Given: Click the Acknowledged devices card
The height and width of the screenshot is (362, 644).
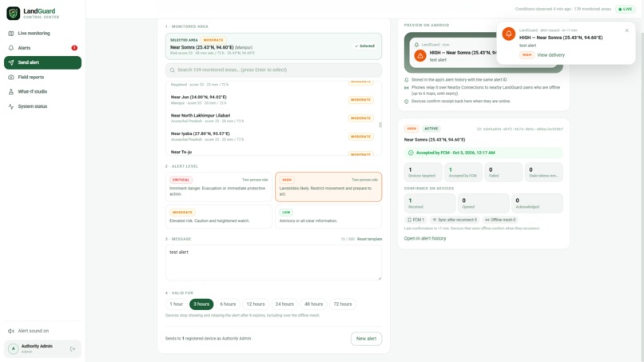Looking at the screenshot, I should (537, 204).
